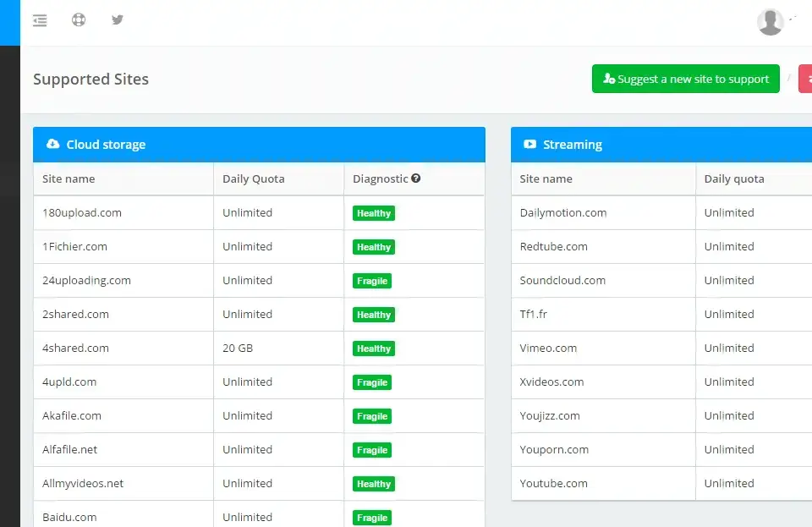Click the Cloud storage cloud icon
This screenshot has height=527, width=812.
(53, 145)
